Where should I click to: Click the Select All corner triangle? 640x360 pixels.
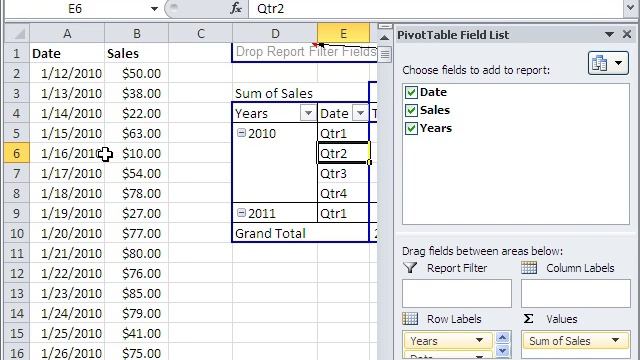coord(17,33)
